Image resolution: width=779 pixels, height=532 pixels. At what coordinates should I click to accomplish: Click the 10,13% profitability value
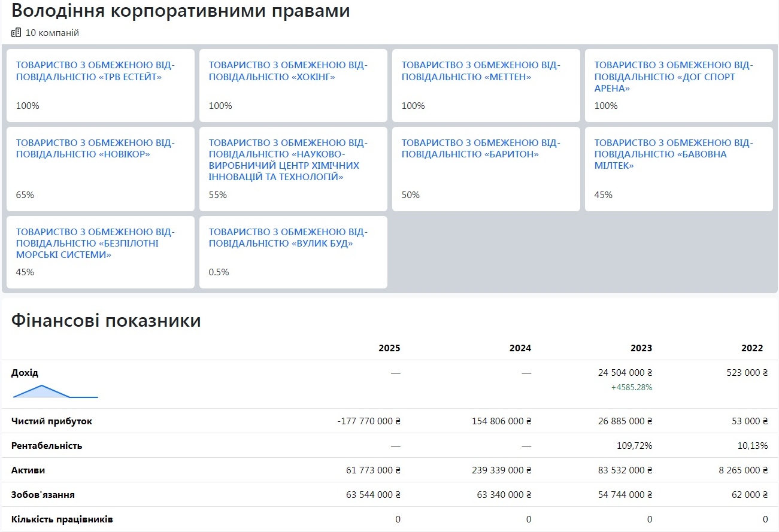[x=752, y=445]
